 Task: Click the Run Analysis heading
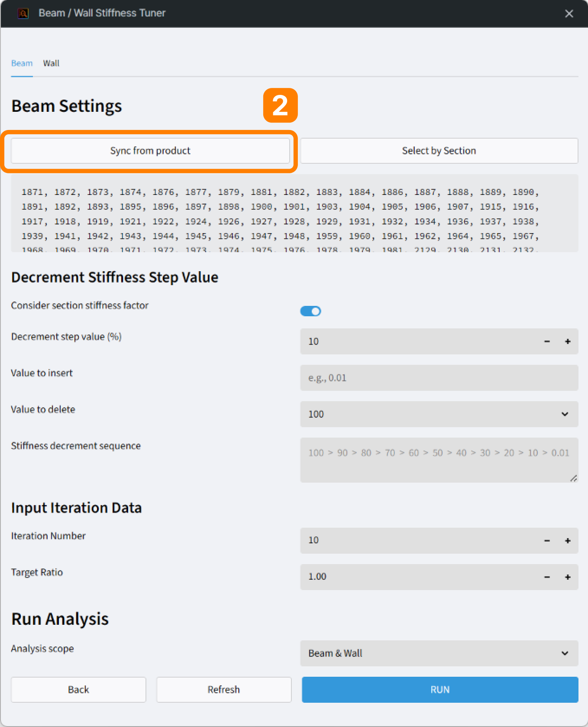click(60, 619)
